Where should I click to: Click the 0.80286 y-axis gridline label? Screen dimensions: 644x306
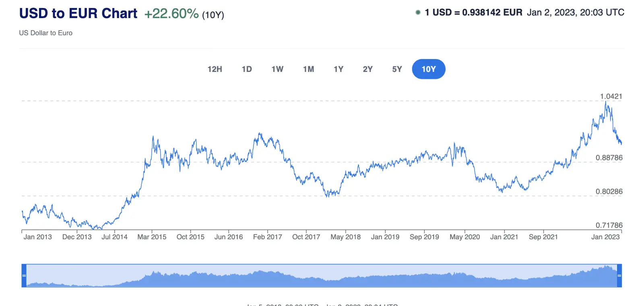pos(609,191)
